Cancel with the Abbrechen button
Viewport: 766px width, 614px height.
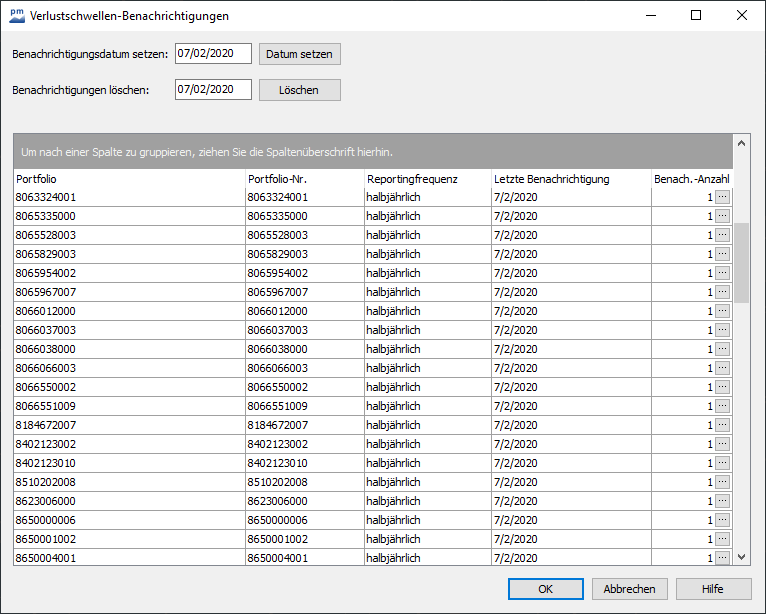[x=629, y=589]
